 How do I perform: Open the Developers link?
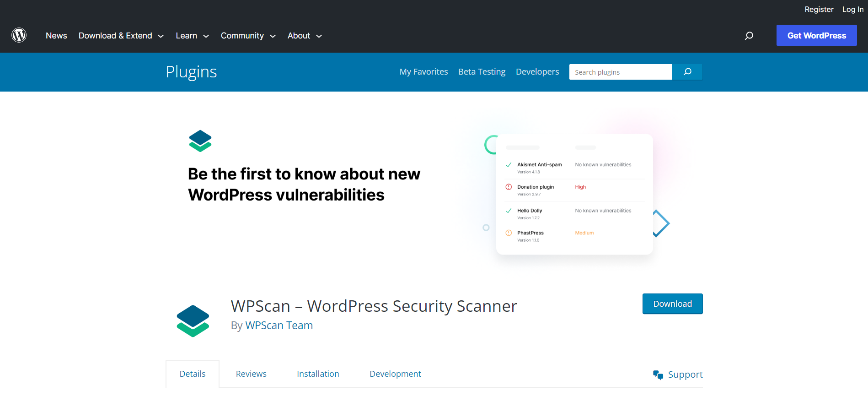point(537,72)
